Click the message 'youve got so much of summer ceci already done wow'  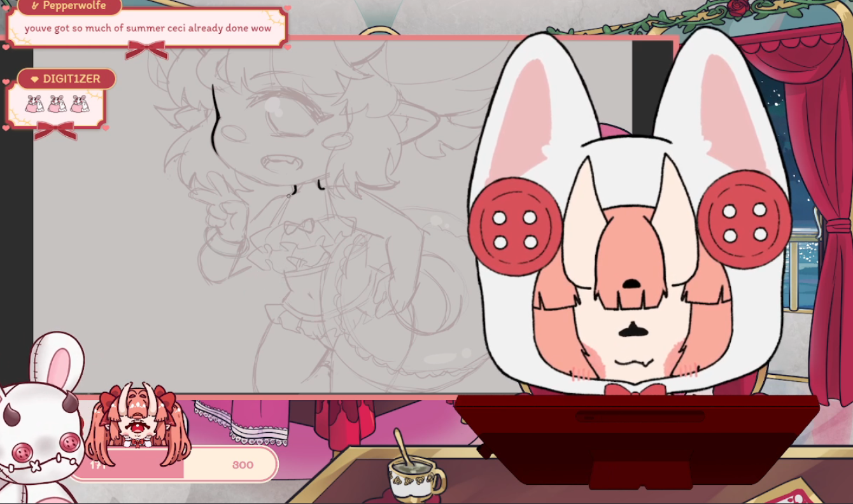pyautogui.click(x=148, y=28)
